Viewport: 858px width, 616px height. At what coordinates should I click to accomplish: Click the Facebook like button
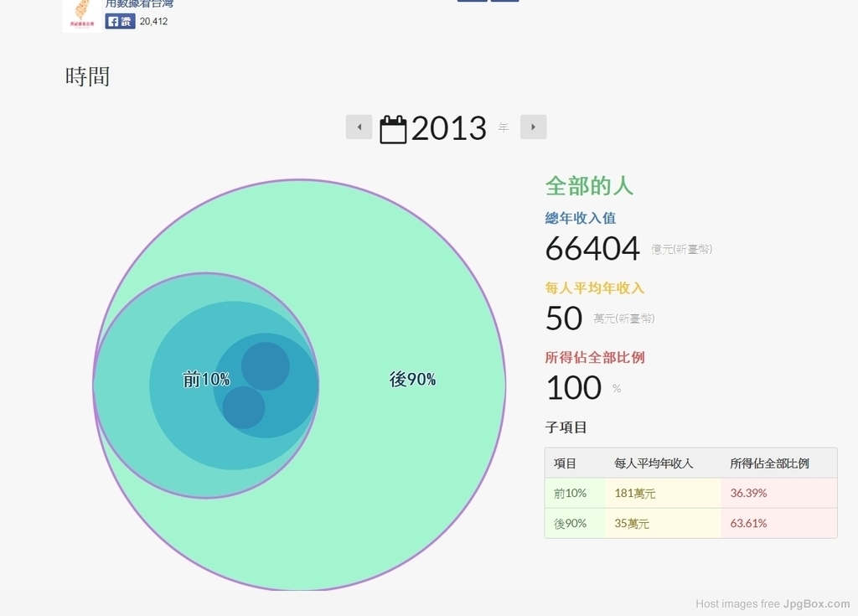120,22
